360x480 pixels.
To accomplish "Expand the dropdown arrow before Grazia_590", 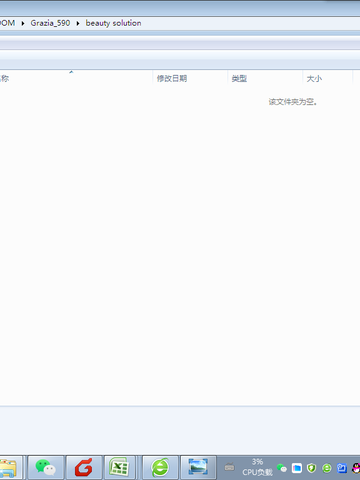I will (x=23, y=23).
